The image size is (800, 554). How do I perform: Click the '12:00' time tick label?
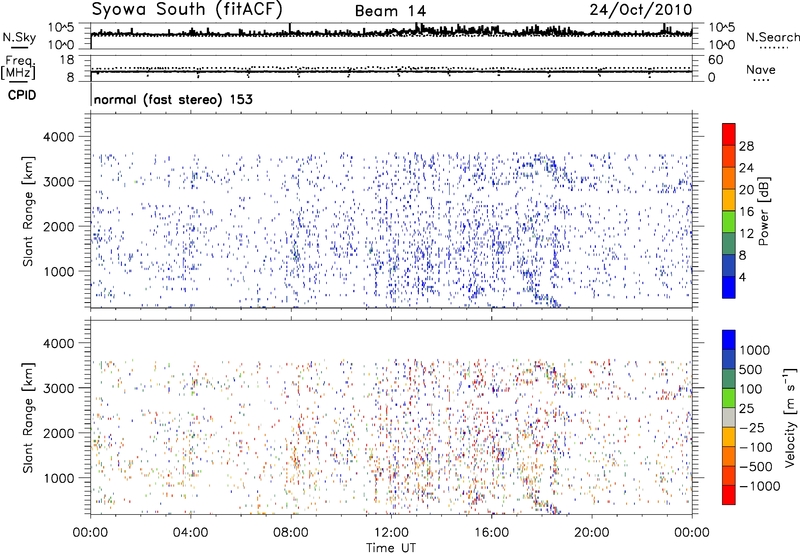click(x=391, y=533)
